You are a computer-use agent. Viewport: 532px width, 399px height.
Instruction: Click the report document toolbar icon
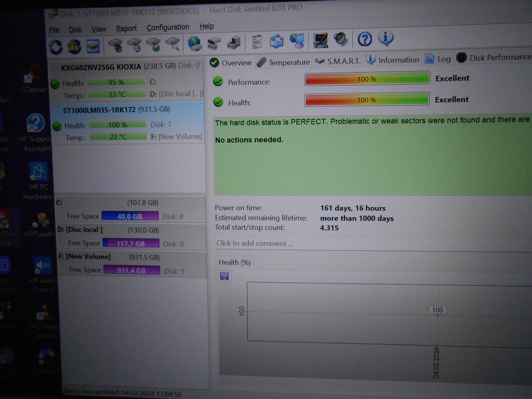[x=257, y=42]
